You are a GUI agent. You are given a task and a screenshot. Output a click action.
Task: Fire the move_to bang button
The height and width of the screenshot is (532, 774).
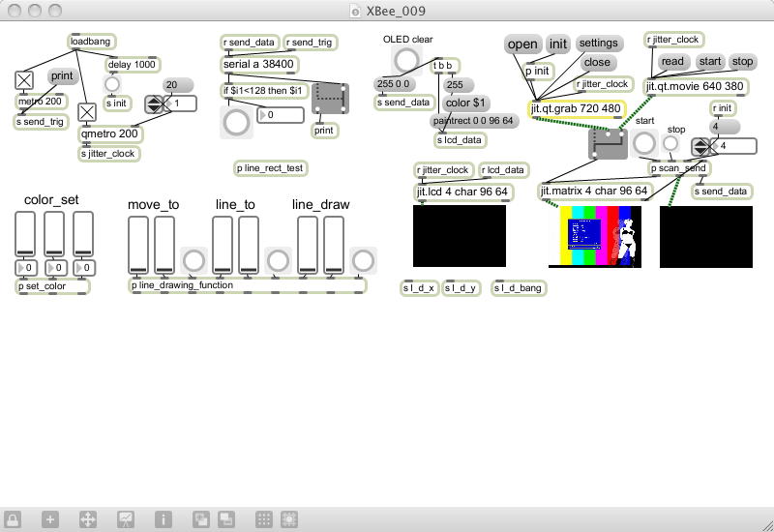tap(193, 260)
